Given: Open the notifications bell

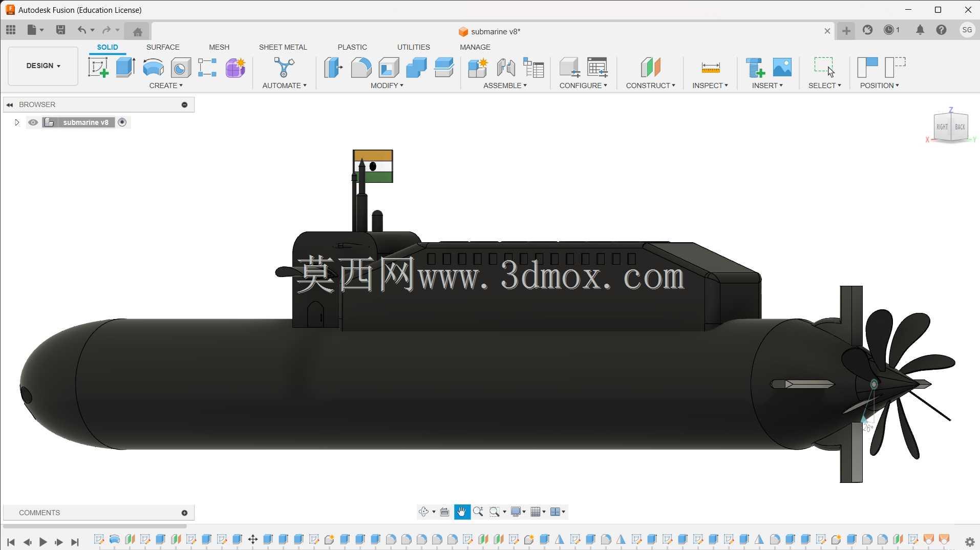Looking at the screenshot, I should tap(920, 30).
